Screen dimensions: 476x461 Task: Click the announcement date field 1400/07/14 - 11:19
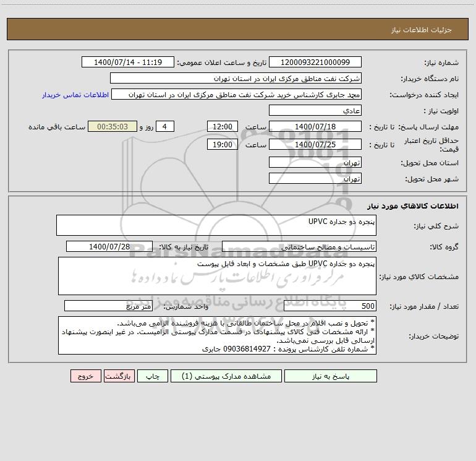[x=128, y=62]
